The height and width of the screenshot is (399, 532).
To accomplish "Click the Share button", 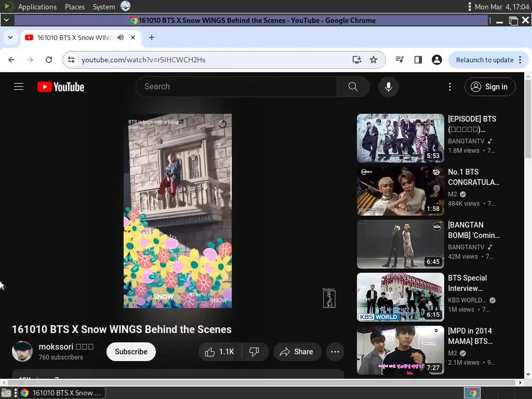I will (x=297, y=352).
